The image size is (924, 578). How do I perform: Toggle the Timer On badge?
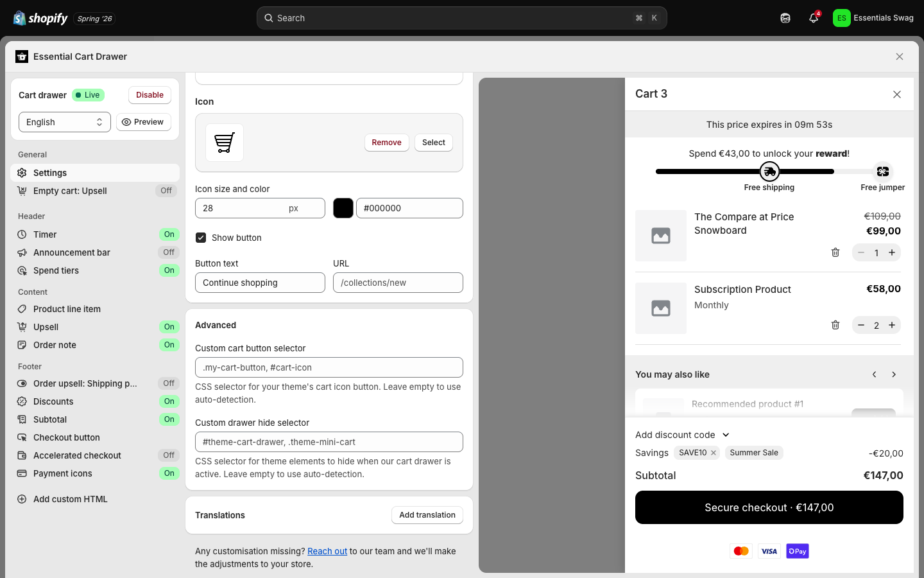coord(169,234)
